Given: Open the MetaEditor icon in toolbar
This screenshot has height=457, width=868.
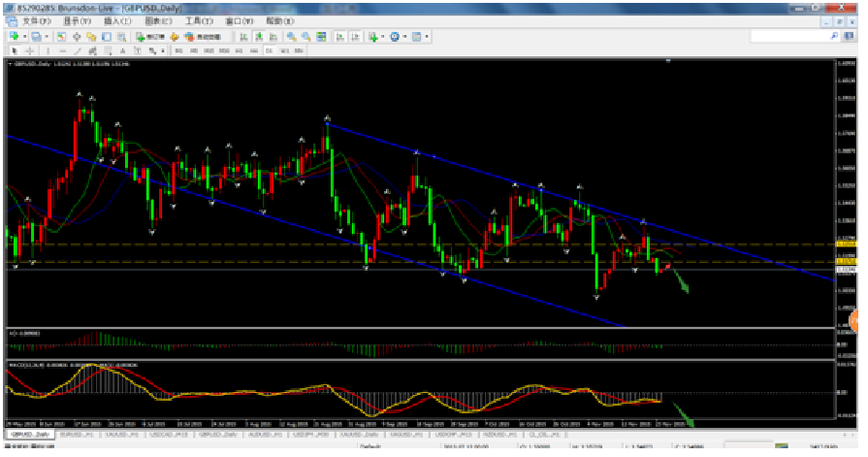Looking at the screenshot, I should (x=175, y=37).
